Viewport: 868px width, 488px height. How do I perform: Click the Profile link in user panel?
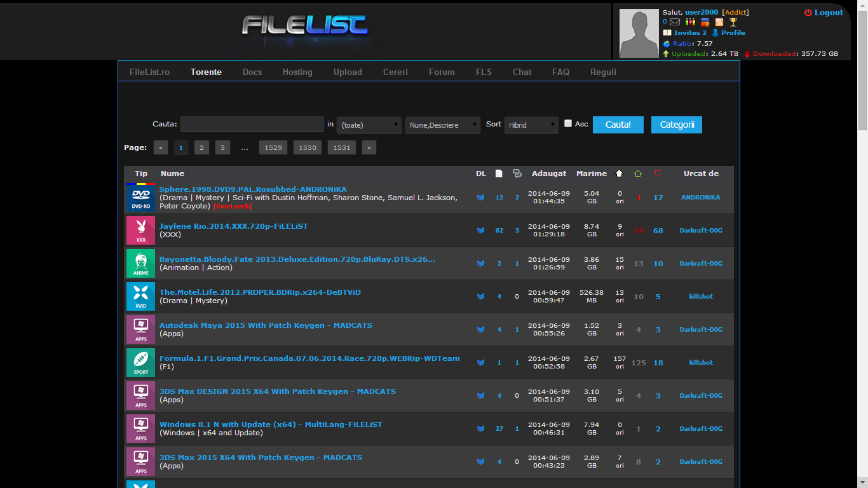tap(732, 32)
